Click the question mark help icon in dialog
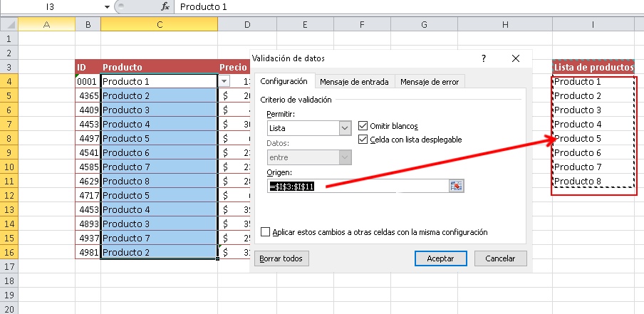The image size is (644, 314). click(x=484, y=58)
